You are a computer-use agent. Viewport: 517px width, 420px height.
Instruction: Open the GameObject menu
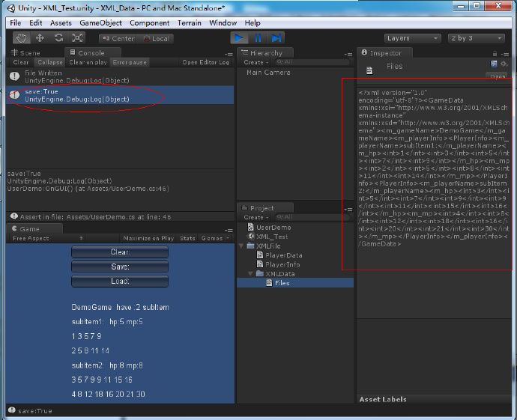point(100,22)
